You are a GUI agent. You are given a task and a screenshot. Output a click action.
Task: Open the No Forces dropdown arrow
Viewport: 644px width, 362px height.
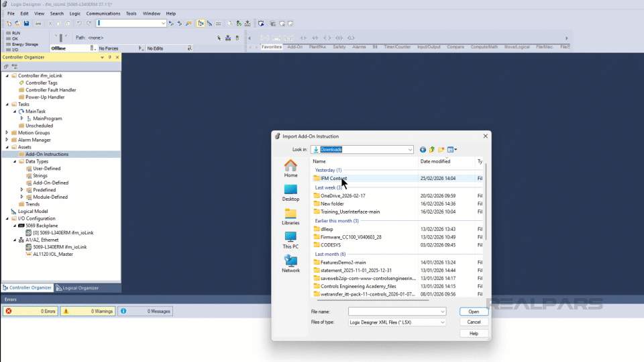(141, 48)
